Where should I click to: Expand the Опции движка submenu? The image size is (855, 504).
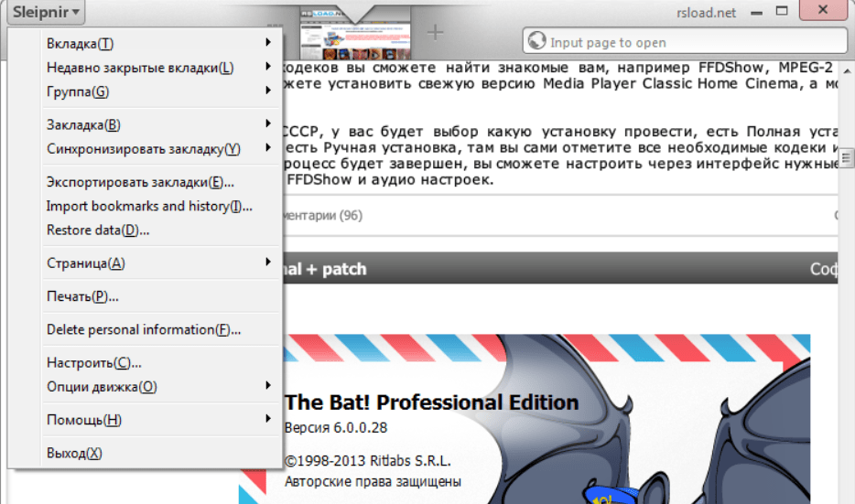(102, 387)
